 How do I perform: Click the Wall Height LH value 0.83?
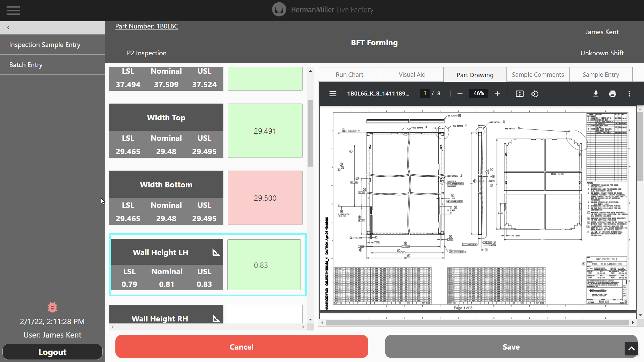[264, 265]
